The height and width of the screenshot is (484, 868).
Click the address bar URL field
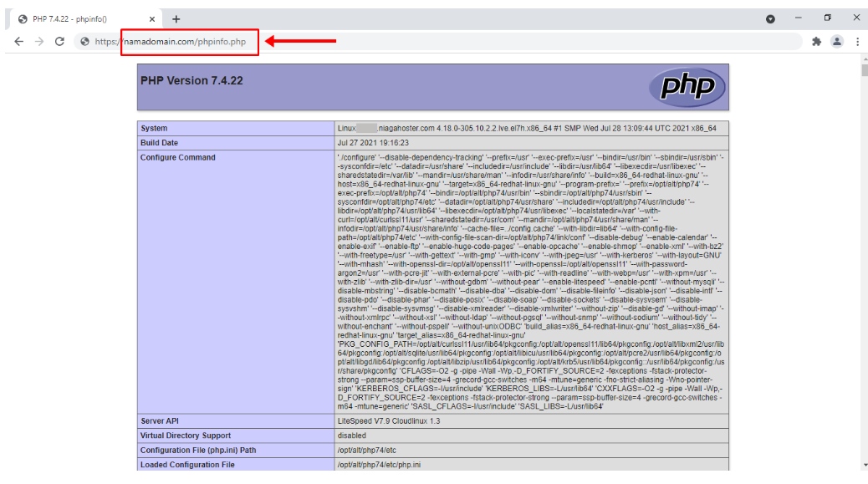coord(437,42)
